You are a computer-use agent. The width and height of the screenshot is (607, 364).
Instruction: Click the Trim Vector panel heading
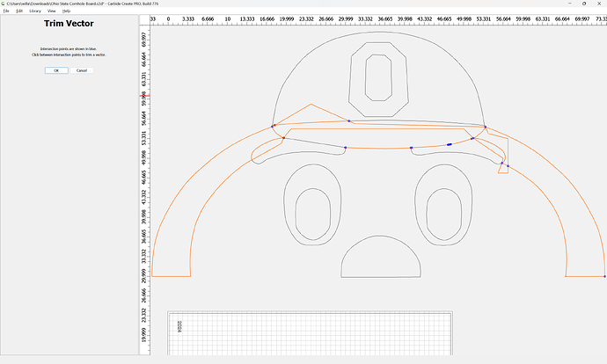click(69, 23)
